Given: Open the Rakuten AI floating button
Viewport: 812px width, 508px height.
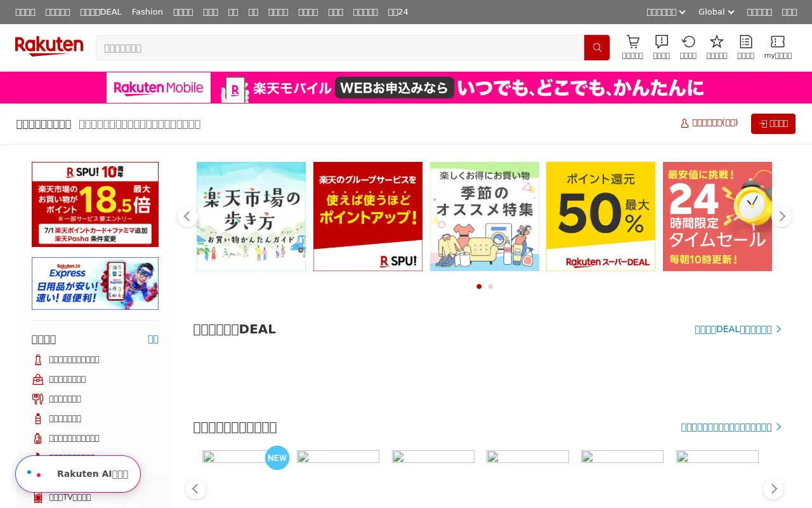Looking at the screenshot, I should pyautogui.click(x=78, y=474).
